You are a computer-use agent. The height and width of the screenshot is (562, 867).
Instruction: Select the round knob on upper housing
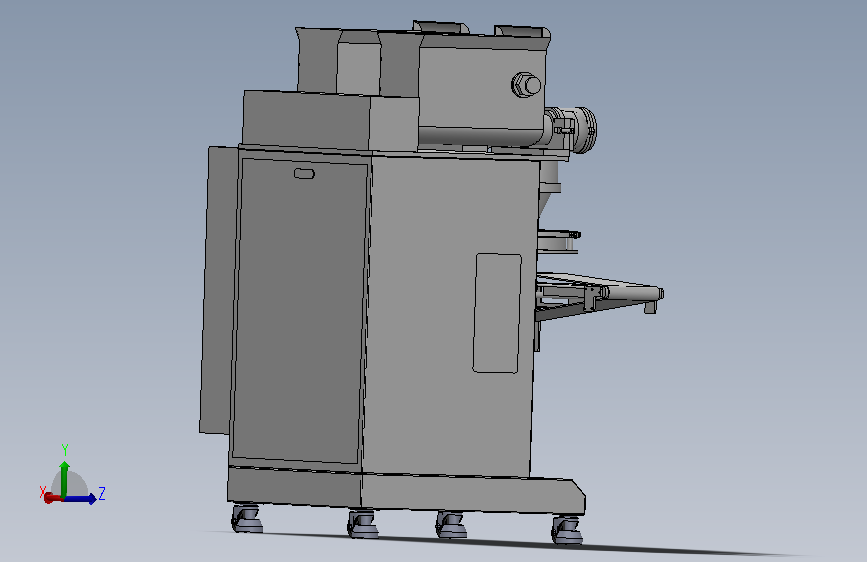[526, 85]
